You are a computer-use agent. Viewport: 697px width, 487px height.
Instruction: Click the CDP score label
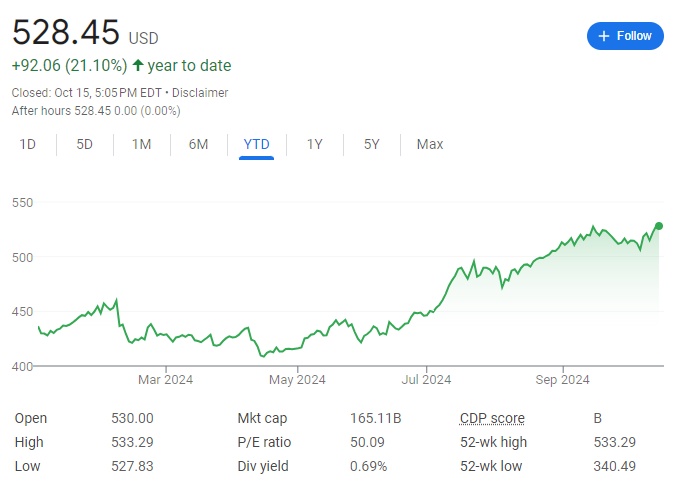(x=492, y=418)
